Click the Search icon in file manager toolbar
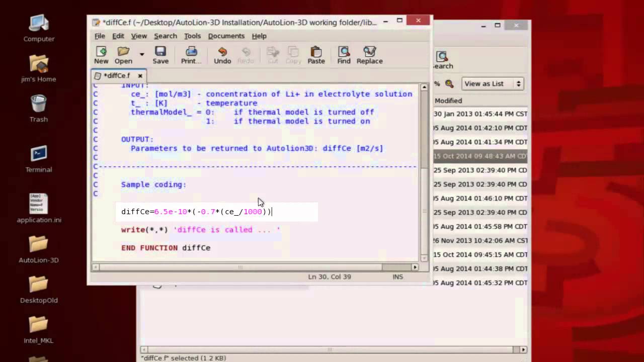Image resolution: width=644 pixels, height=362 pixels. (442, 60)
